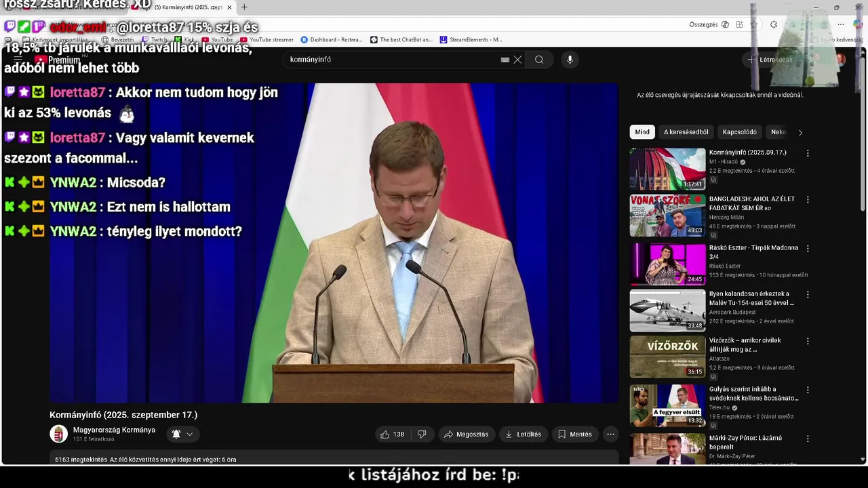The image size is (868, 488).
Task: Click the Atlatszo channel name
Action: click(x=721, y=359)
